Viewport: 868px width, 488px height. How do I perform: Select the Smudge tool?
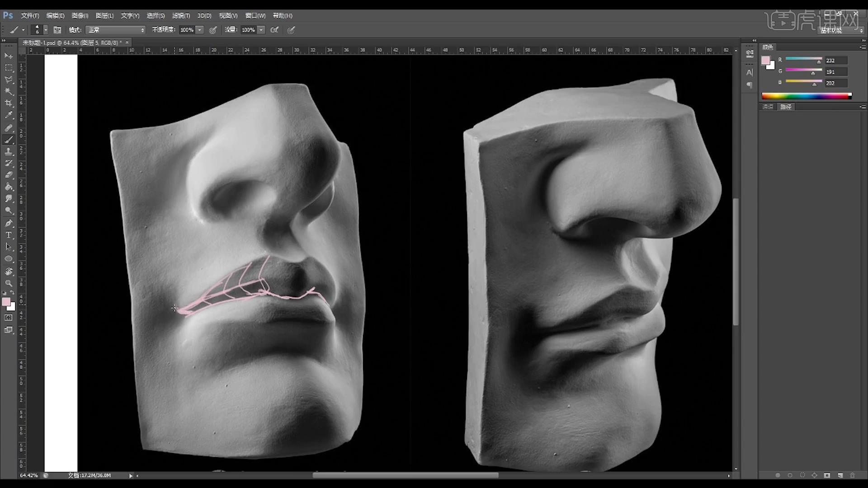point(9,198)
